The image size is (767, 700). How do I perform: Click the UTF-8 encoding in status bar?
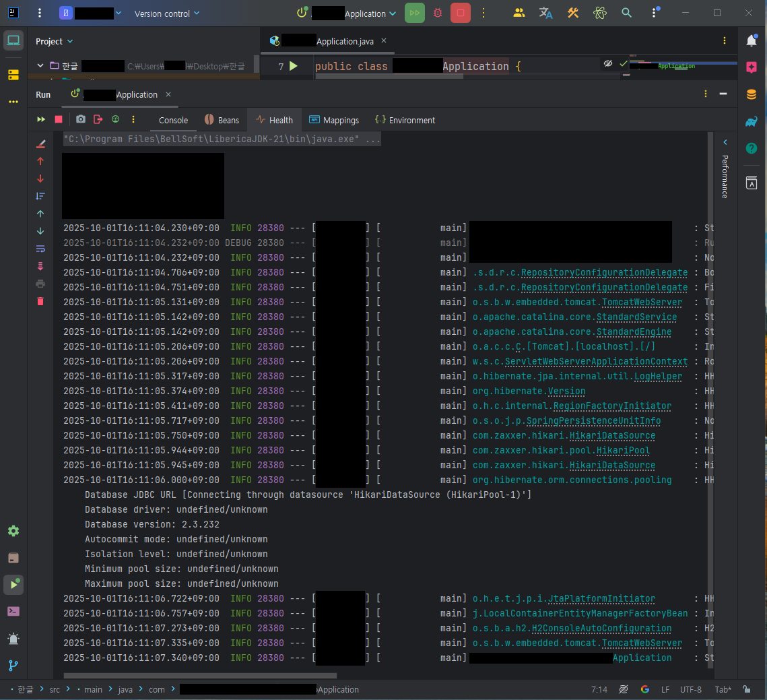pyautogui.click(x=690, y=689)
